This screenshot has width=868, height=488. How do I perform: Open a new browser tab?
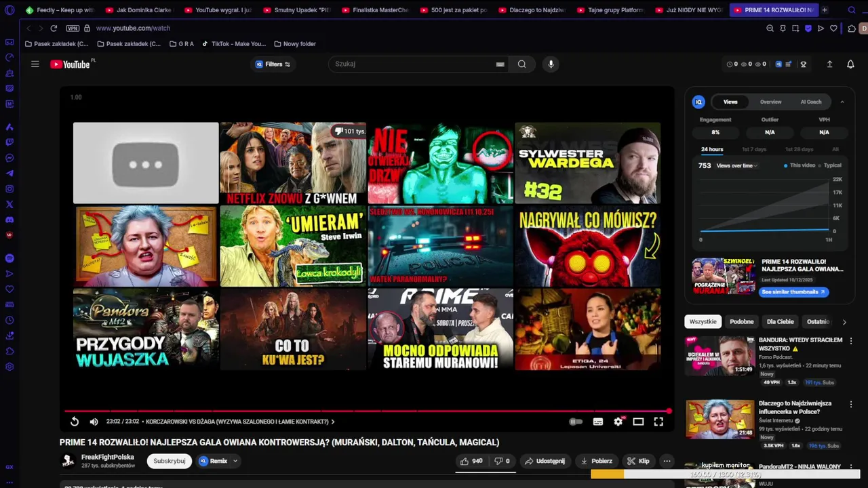[x=825, y=10]
